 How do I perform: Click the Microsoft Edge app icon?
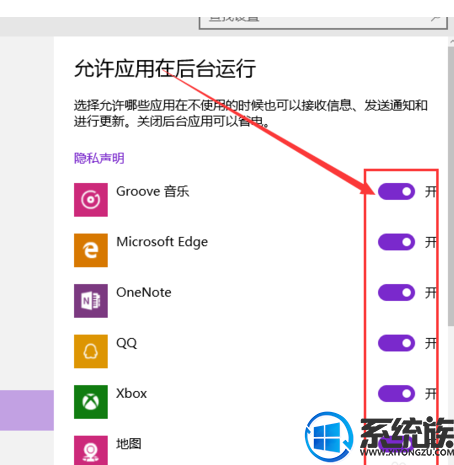[91, 250]
